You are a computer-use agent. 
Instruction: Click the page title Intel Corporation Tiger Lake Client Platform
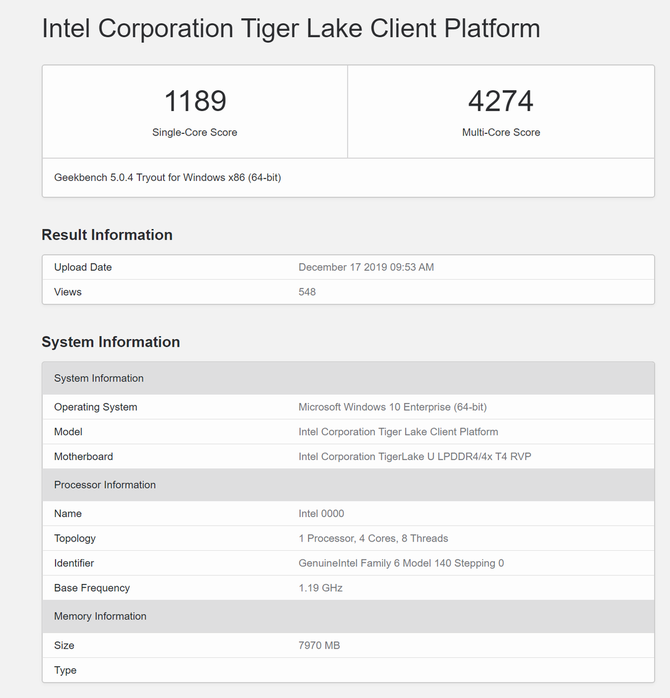(291, 28)
